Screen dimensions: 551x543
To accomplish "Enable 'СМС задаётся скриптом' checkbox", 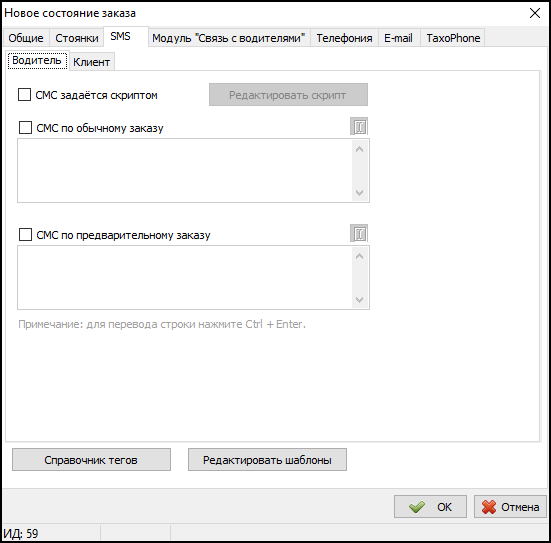I will click(24, 95).
